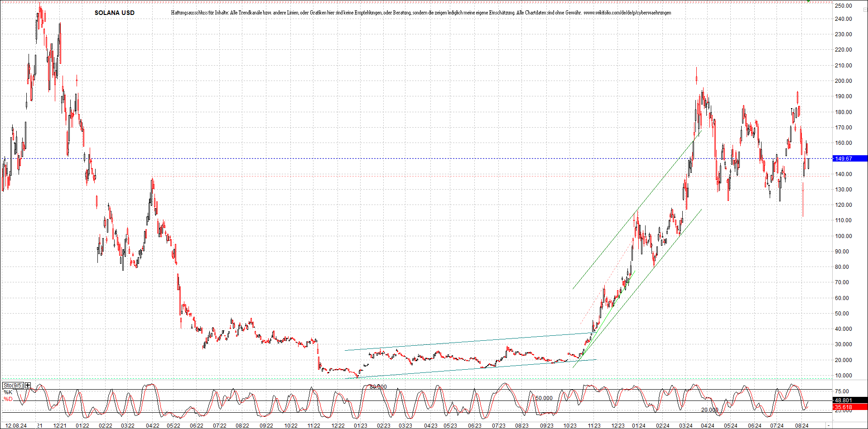The height and width of the screenshot is (429, 868).
Task: Click the 11 22 date axis label
Action: click(313, 426)
